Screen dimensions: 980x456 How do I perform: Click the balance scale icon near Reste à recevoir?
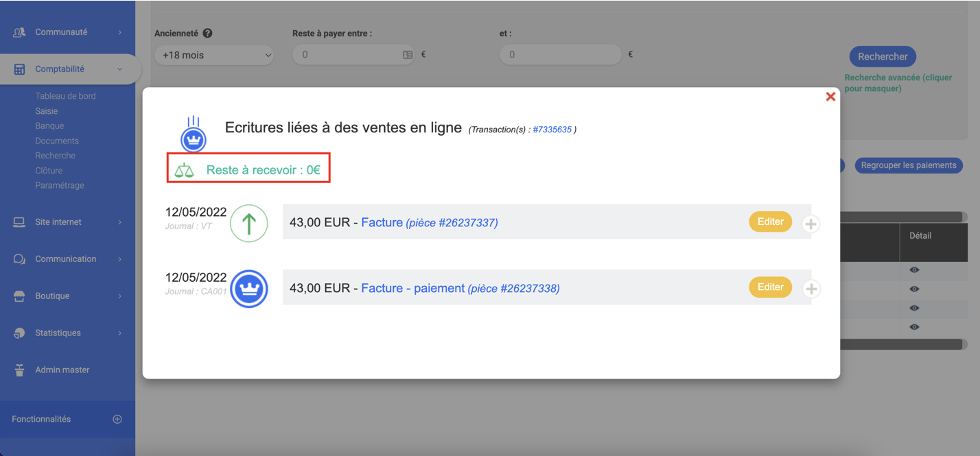click(x=184, y=170)
